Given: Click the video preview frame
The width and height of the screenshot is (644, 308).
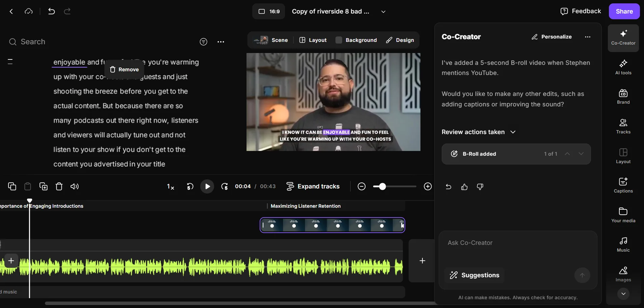Looking at the screenshot, I should (333, 102).
